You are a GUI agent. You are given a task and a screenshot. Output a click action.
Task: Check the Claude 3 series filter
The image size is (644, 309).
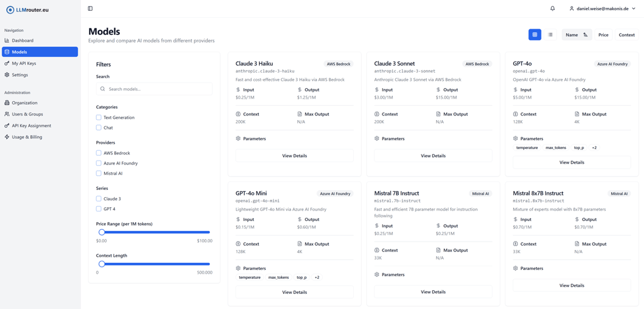[x=99, y=199]
